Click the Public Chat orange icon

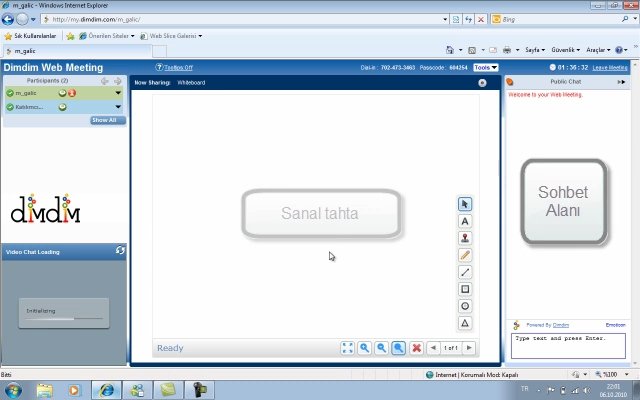510,82
